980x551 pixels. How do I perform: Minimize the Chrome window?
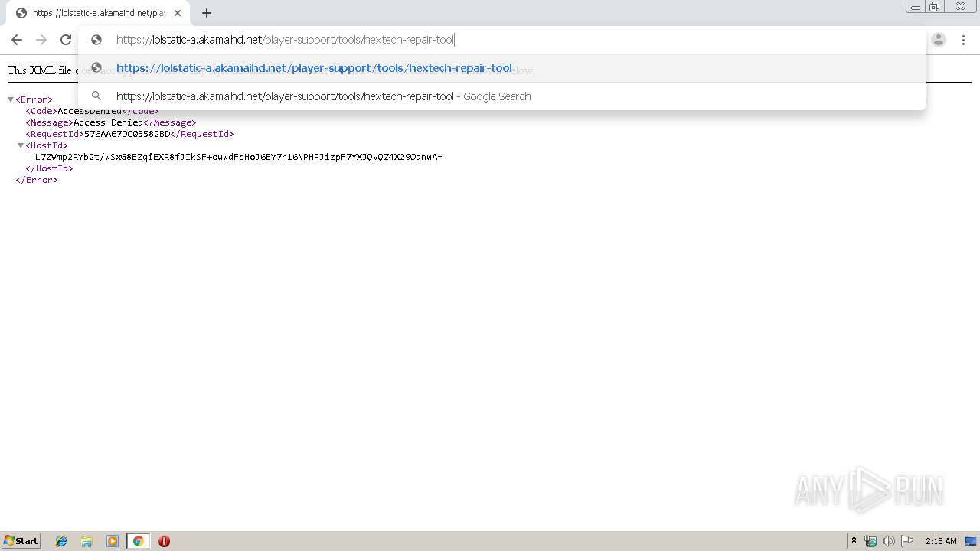coord(915,7)
